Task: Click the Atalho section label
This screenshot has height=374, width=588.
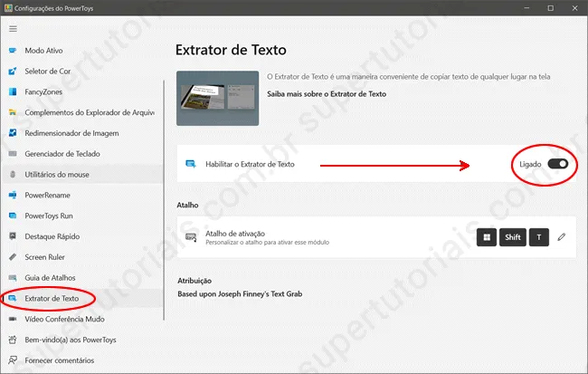Action: point(187,205)
